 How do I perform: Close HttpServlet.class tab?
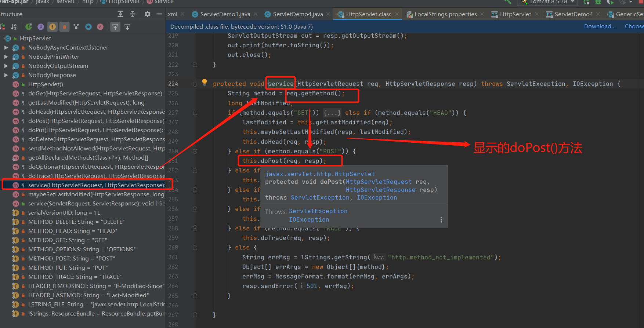[397, 14]
